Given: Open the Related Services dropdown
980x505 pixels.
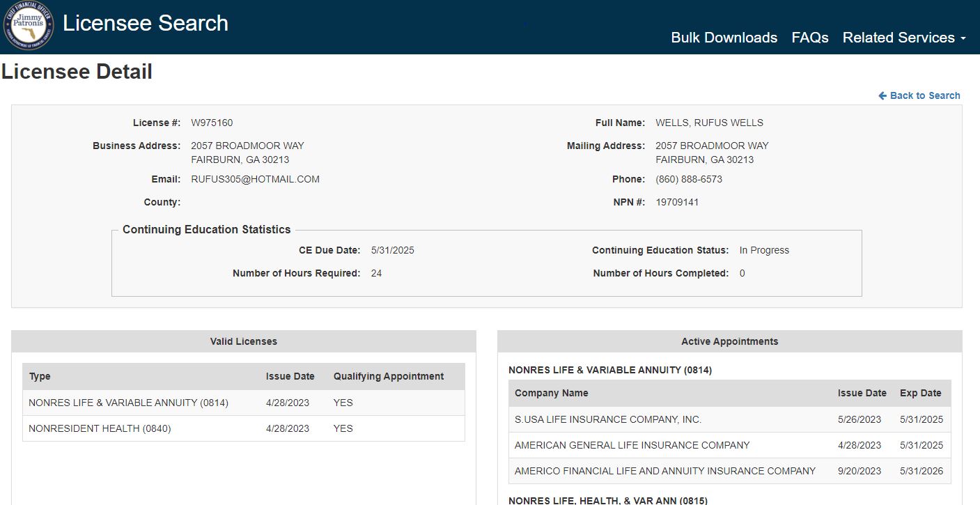Looking at the screenshot, I should 903,38.
